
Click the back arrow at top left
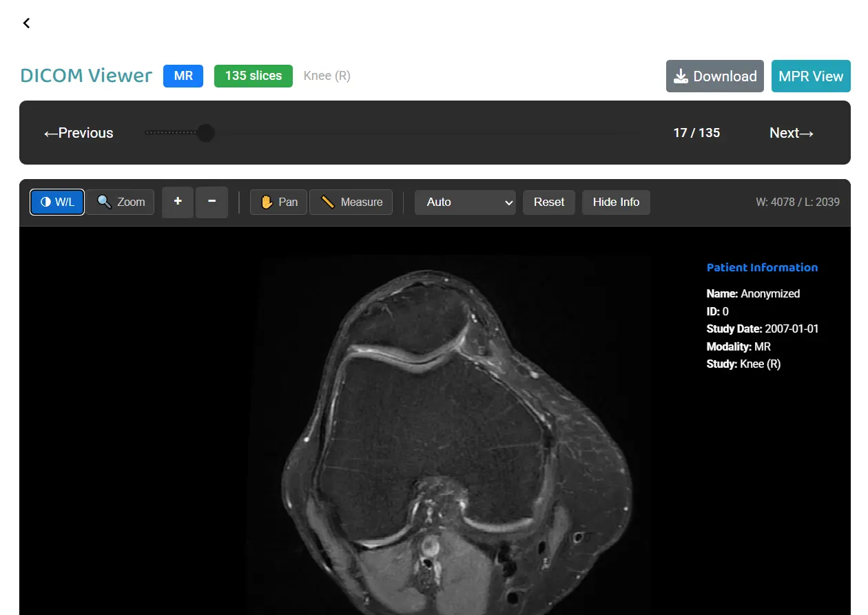point(26,23)
